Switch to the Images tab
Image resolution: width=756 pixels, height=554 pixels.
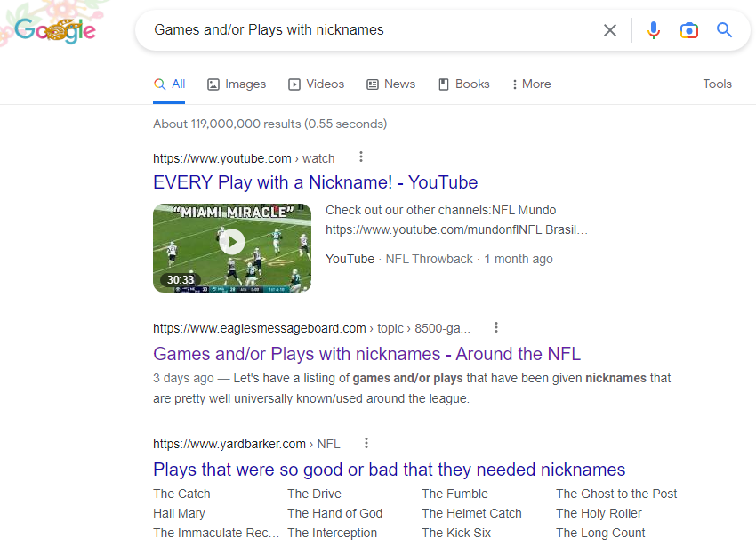(237, 84)
